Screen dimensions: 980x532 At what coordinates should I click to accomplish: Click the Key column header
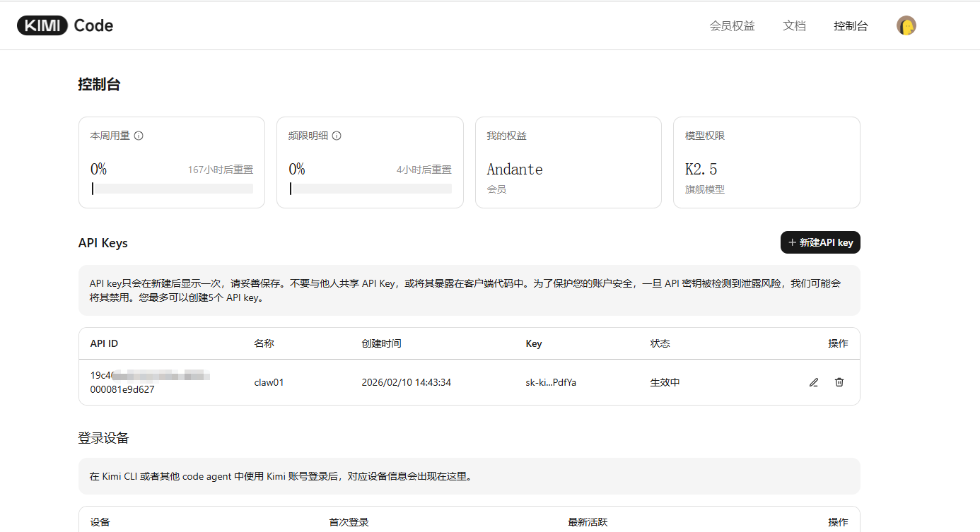[534, 343]
